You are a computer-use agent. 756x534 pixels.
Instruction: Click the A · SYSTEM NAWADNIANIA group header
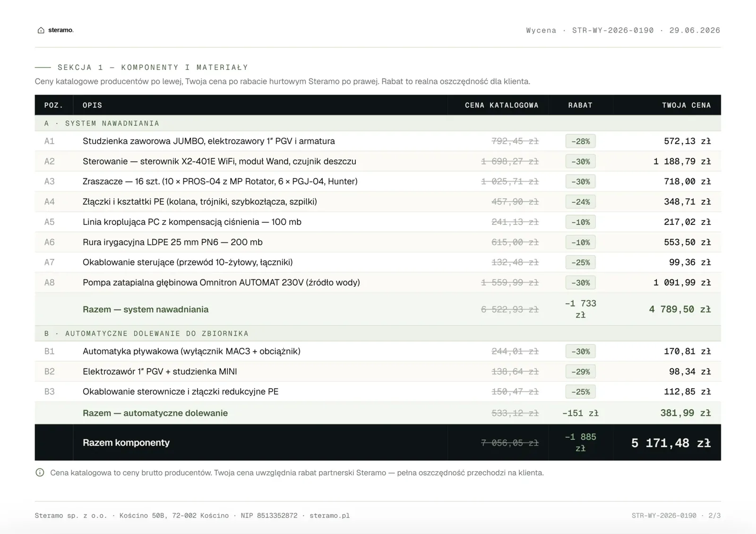coord(378,123)
